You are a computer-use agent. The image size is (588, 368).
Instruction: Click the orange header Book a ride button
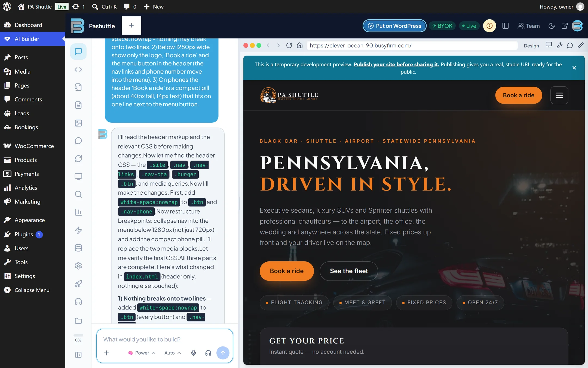click(x=519, y=95)
